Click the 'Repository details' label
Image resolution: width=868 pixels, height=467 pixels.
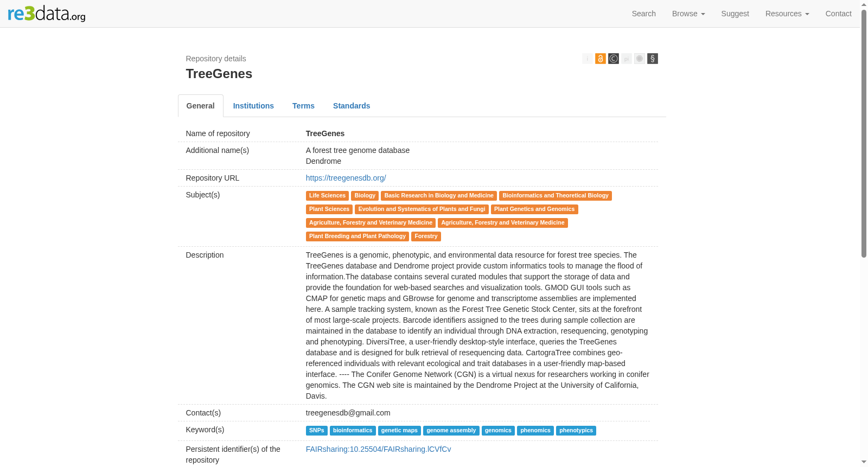point(216,59)
